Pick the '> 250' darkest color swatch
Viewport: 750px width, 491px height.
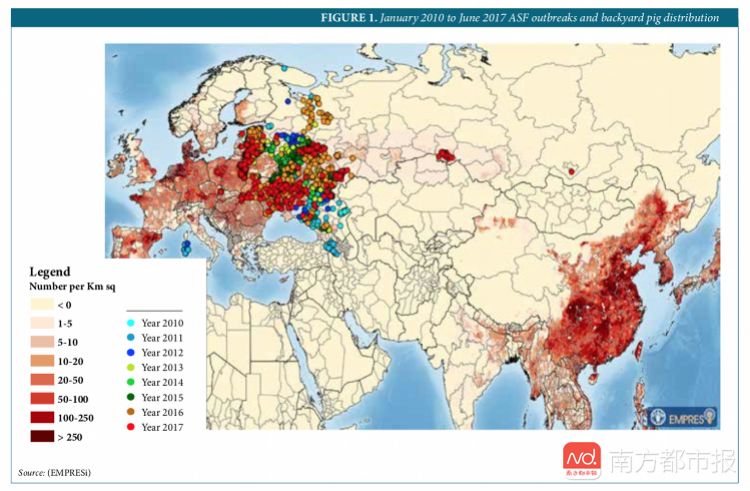pyautogui.click(x=40, y=436)
